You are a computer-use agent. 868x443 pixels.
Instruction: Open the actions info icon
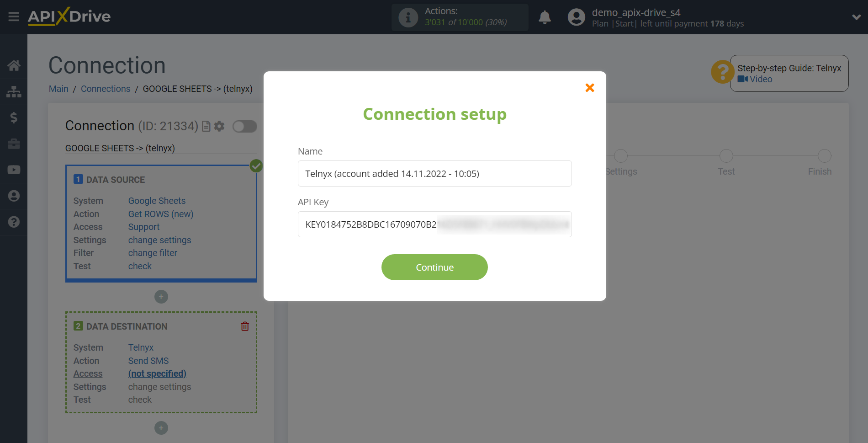[408, 17]
